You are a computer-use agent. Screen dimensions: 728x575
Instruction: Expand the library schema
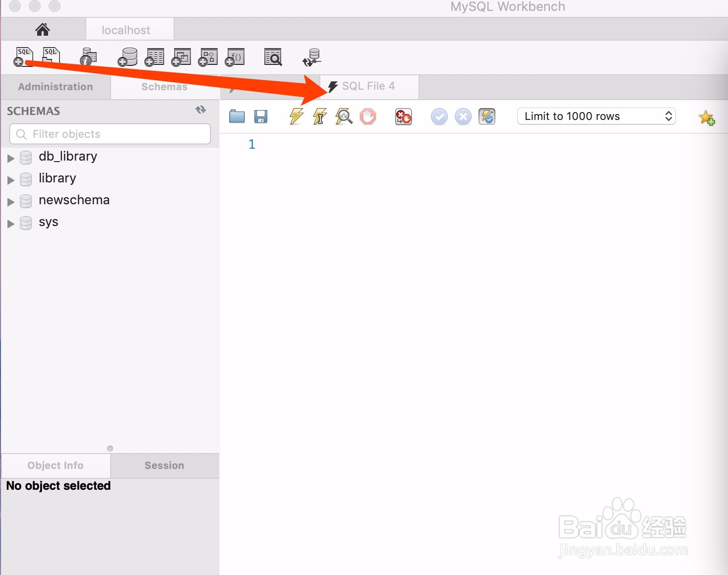click(11, 180)
